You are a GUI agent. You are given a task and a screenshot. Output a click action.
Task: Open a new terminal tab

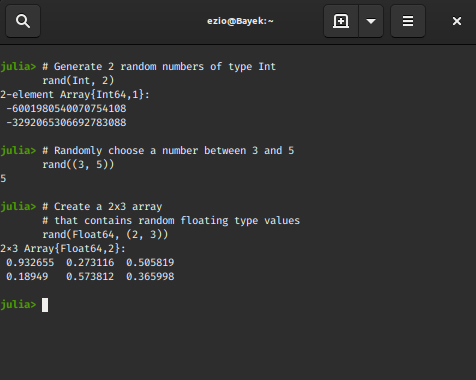point(341,21)
